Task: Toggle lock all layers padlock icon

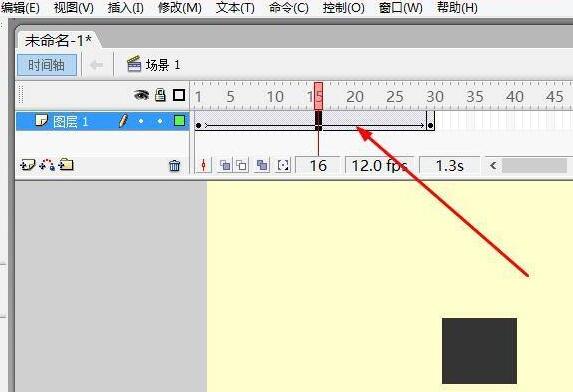Action: coord(160,95)
